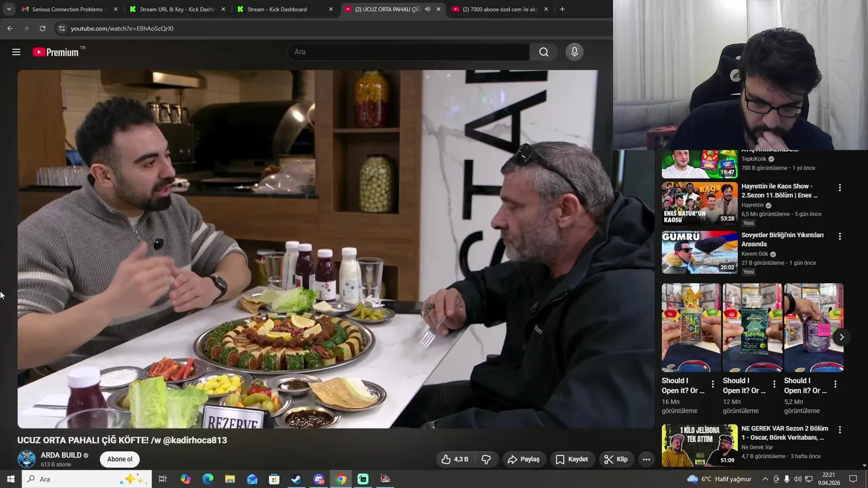This screenshot has width=868, height=488.
Task: Open Sovyetler Birliği'nin Yıkıntıları Arasında title
Action: 783,239
